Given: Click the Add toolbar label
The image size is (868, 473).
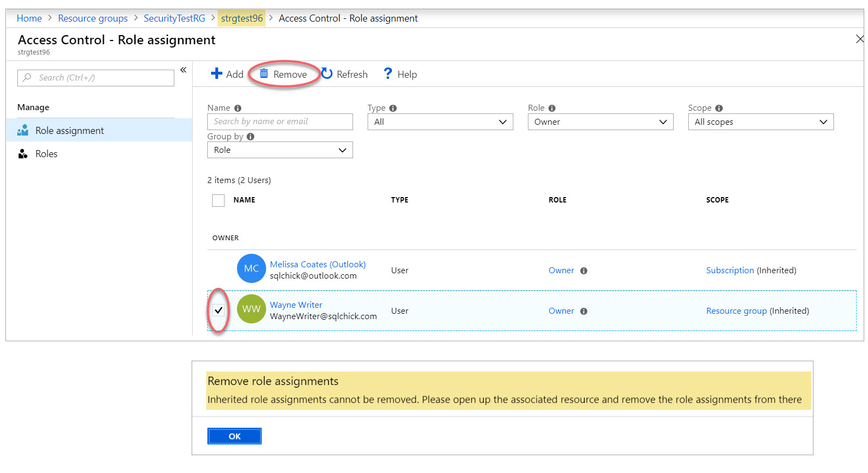Looking at the screenshot, I should click(x=235, y=75).
